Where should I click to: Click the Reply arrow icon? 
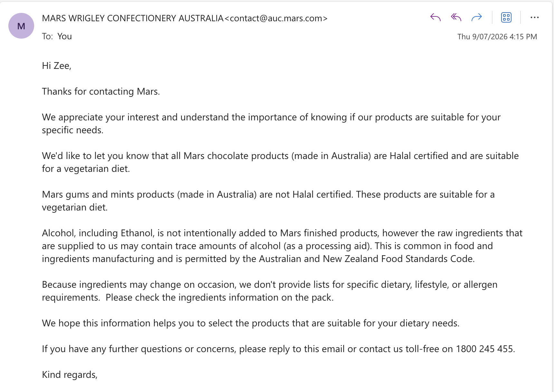pyautogui.click(x=435, y=17)
